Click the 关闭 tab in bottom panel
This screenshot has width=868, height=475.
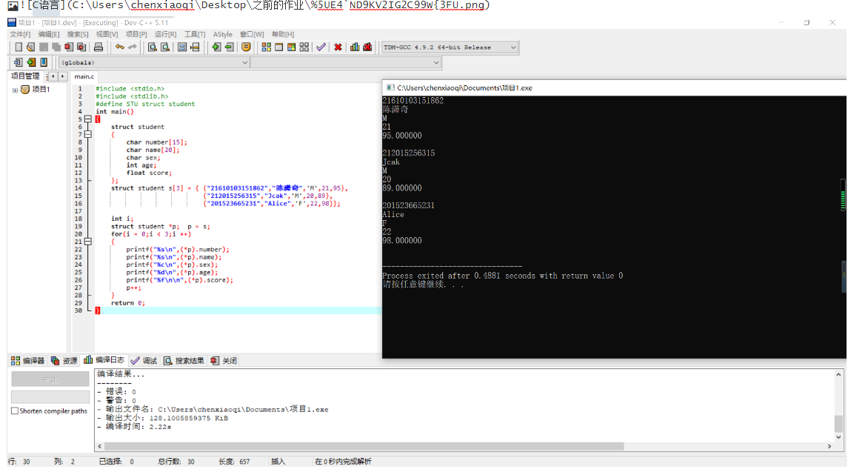224,361
